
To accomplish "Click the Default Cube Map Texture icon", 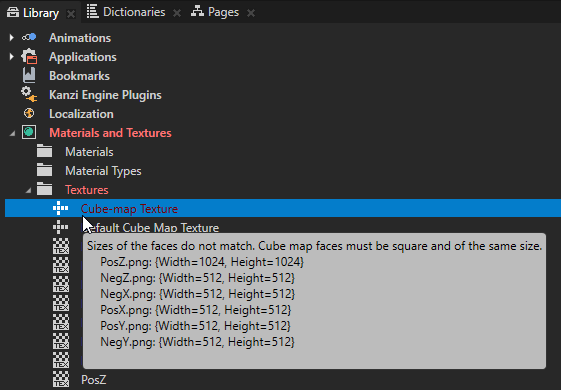I will (60, 227).
